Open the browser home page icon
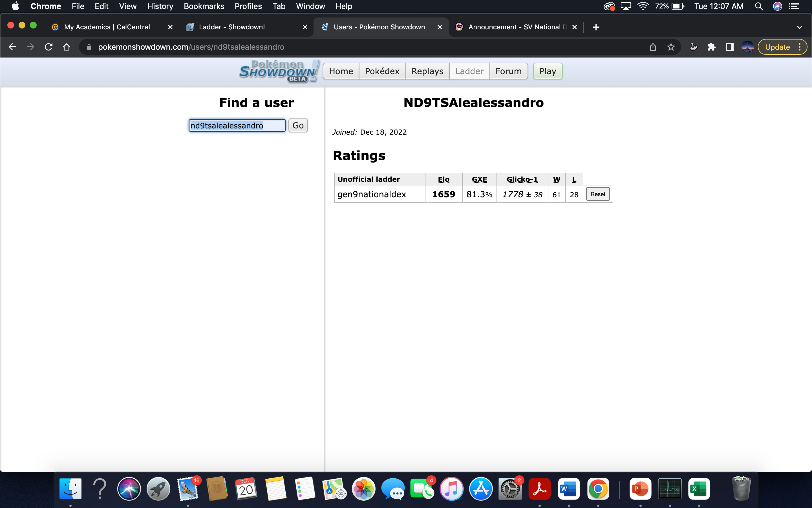The image size is (812, 508). pyautogui.click(x=67, y=47)
